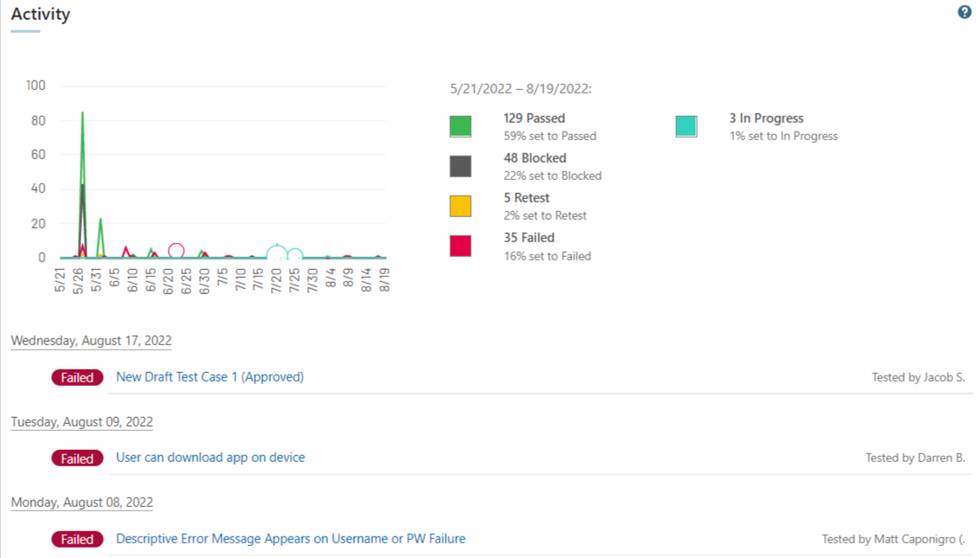Open New Draft Test Case 1 (Approved)
The width and height of the screenshot is (980, 558).
pyautogui.click(x=210, y=377)
